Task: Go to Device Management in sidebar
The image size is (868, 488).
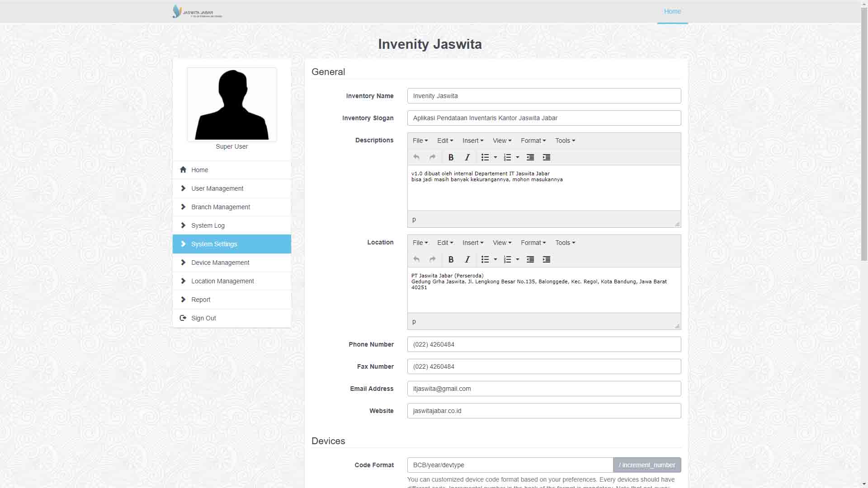Action: click(220, 263)
